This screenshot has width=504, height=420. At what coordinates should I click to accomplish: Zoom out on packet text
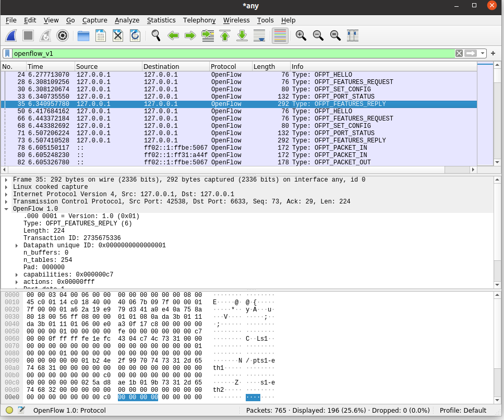[x=318, y=35]
